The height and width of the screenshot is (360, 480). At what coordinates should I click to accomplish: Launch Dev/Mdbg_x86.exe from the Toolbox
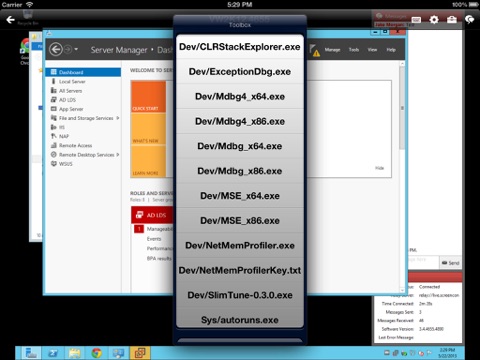[240, 171]
